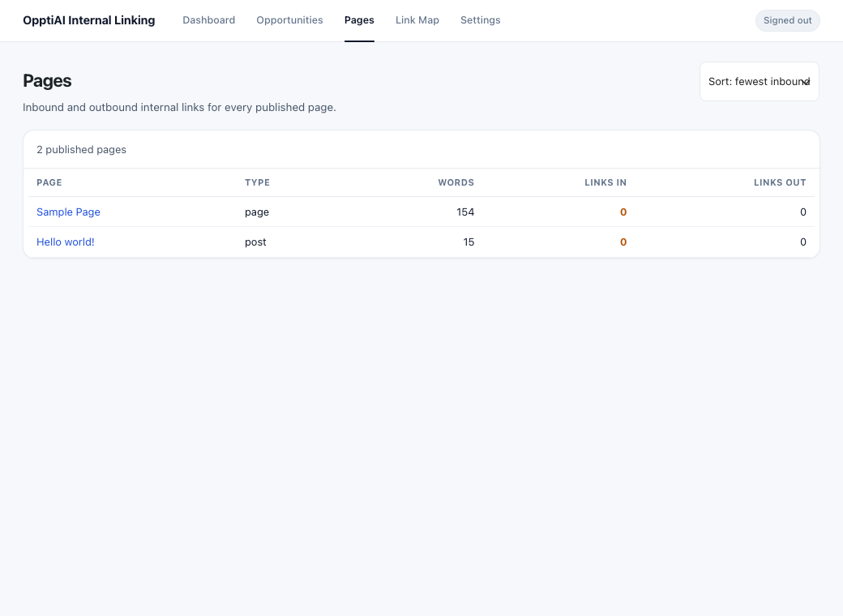Open the Sample Page link
The width and height of the screenshot is (843, 616).
[x=68, y=212]
